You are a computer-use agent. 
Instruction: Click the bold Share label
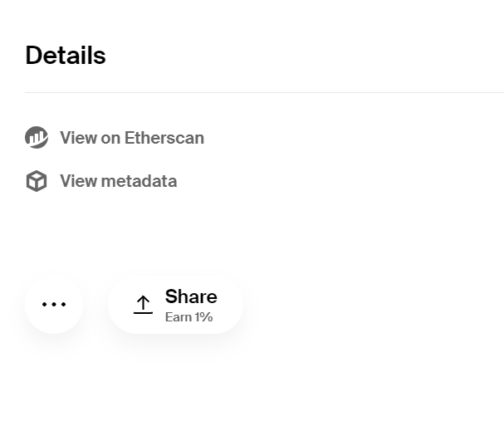pos(191,296)
